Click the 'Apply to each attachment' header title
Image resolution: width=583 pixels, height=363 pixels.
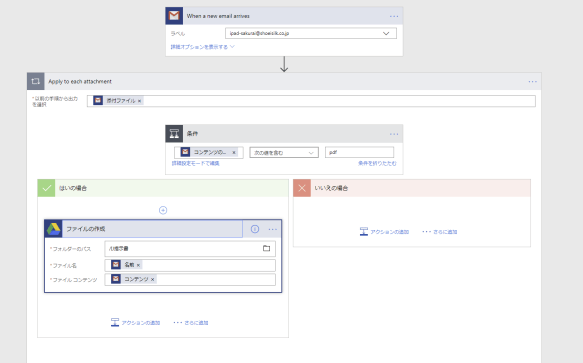point(80,81)
